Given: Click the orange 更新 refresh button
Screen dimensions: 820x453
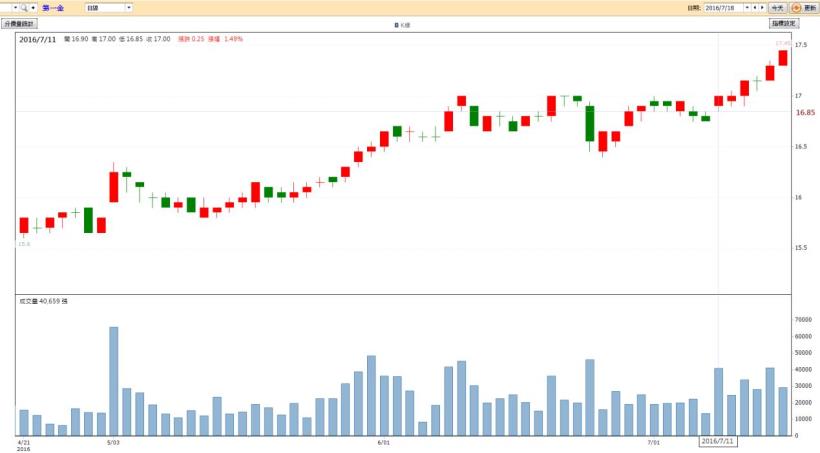Looking at the screenshot, I should (804, 8).
